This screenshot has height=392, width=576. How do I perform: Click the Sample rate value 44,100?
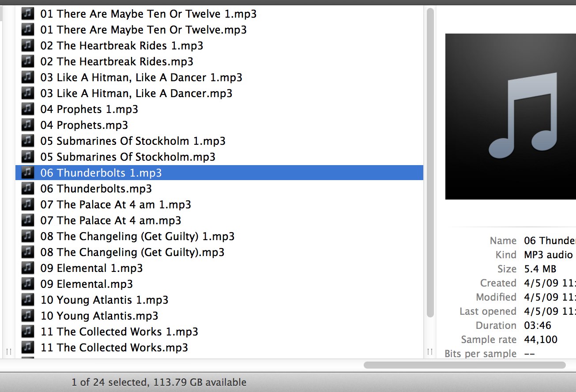(541, 340)
